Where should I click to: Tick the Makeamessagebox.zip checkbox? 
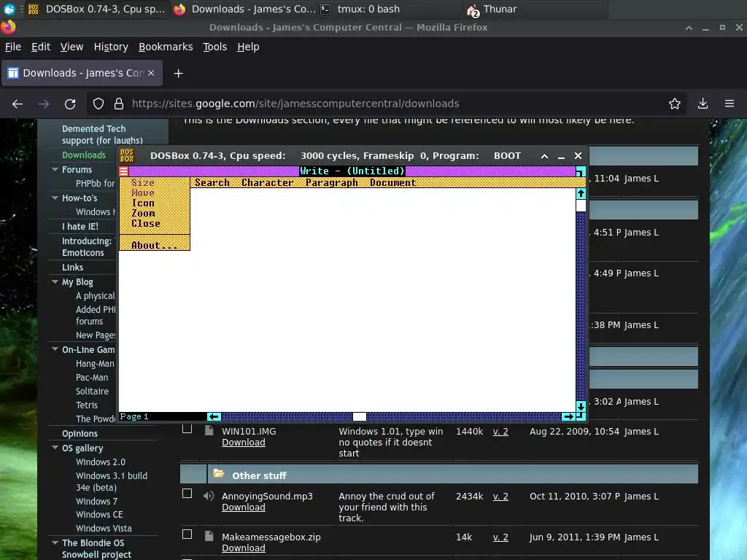[187, 534]
